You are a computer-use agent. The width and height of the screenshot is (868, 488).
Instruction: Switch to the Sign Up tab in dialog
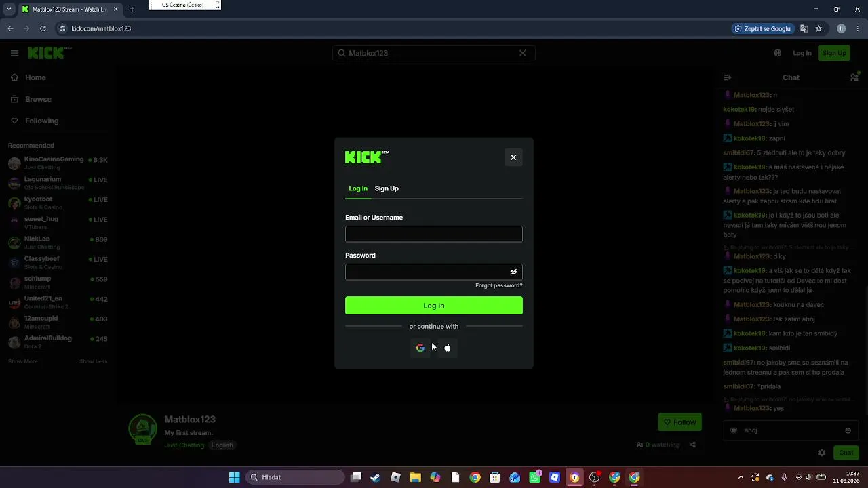[x=387, y=188]
